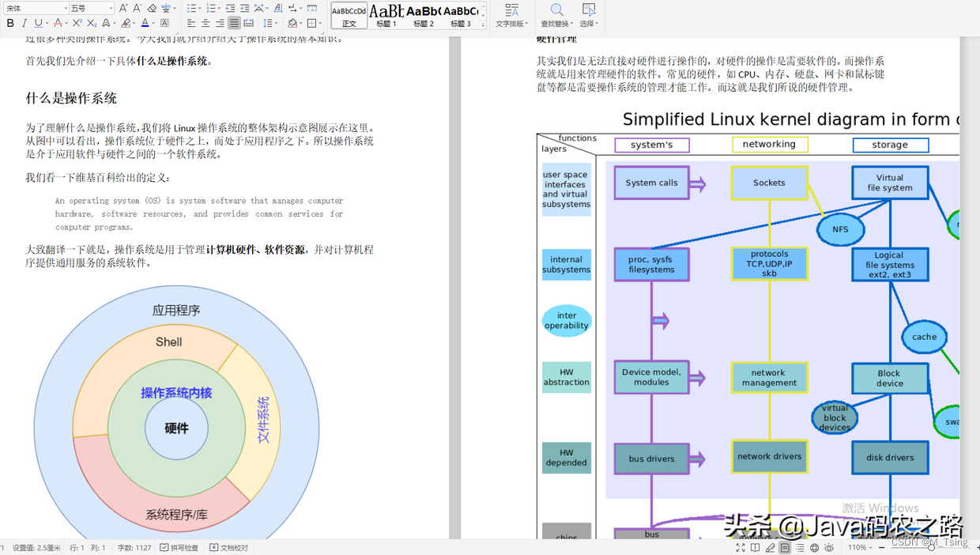
Task: Select 标题 3 style
Action: pyautogui.click(x=461, y=15)
